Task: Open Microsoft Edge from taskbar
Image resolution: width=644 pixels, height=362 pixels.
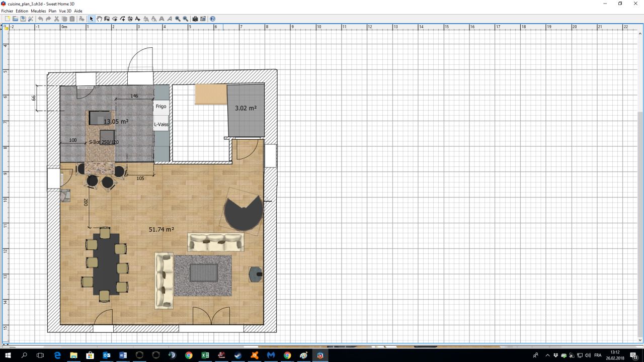Action: (x=57, y=355)
